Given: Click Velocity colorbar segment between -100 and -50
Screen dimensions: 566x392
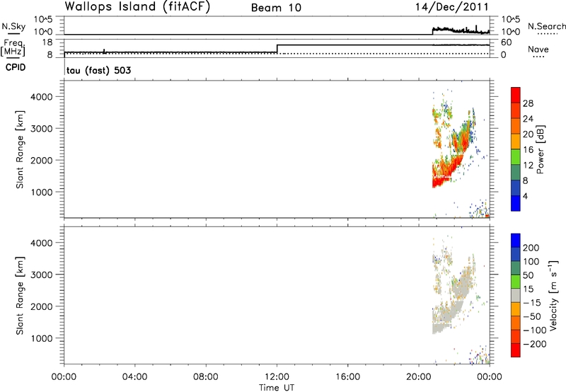Looking at the screenshot, I should (x=516, y=323).
